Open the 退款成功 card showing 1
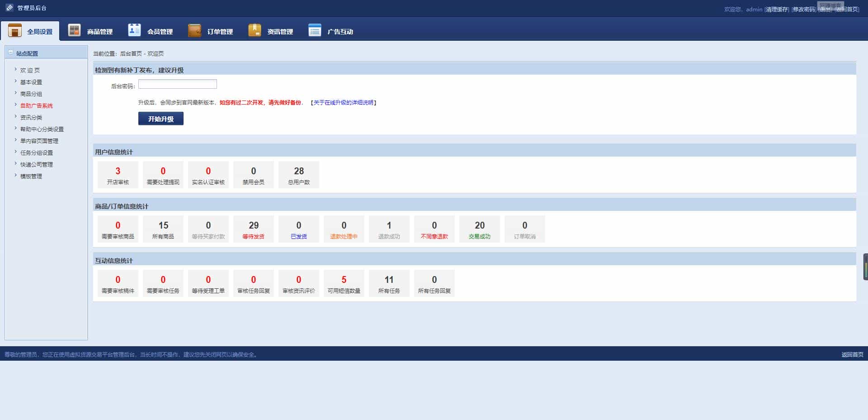The image size is (868, 420). tap(389, 229)
